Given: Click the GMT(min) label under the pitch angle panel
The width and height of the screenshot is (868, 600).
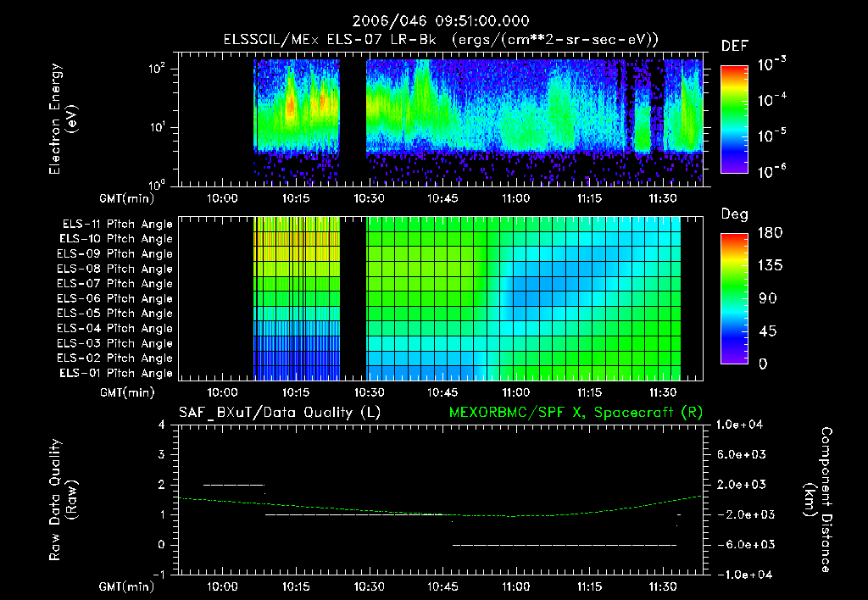Looking at the screenshot, I should [127, 392].
